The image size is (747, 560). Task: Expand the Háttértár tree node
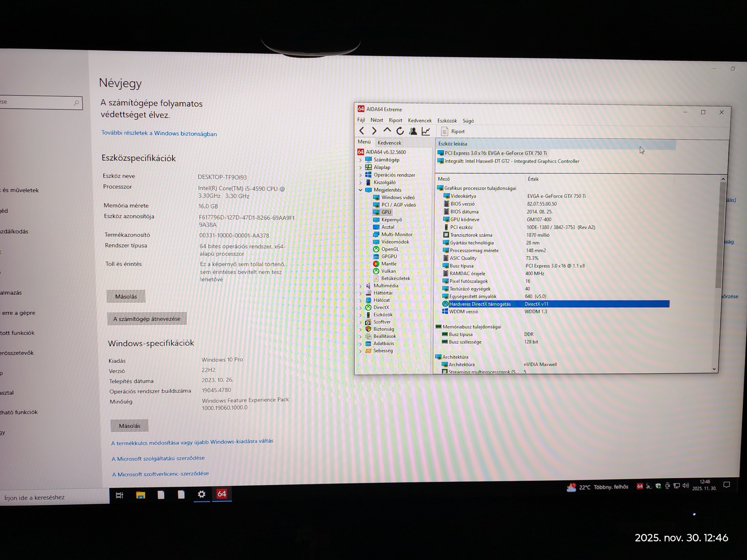(x=361, y=293)
